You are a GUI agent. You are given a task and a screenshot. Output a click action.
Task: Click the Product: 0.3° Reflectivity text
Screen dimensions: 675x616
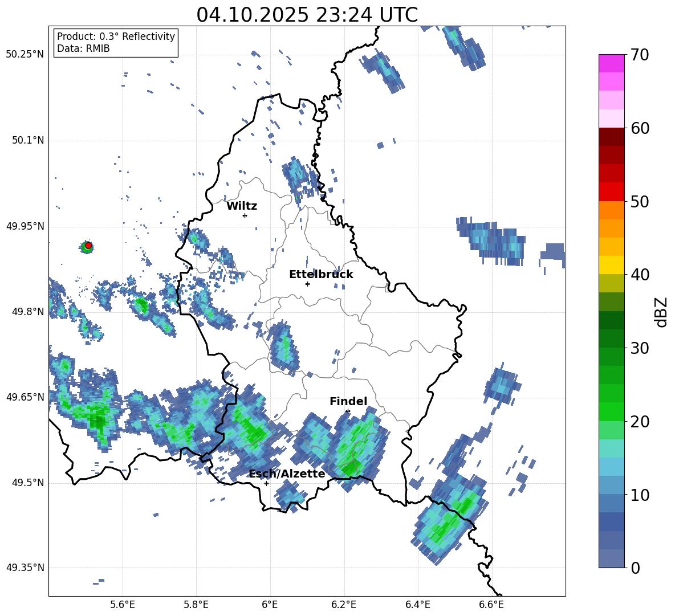[x=116, y=36]
